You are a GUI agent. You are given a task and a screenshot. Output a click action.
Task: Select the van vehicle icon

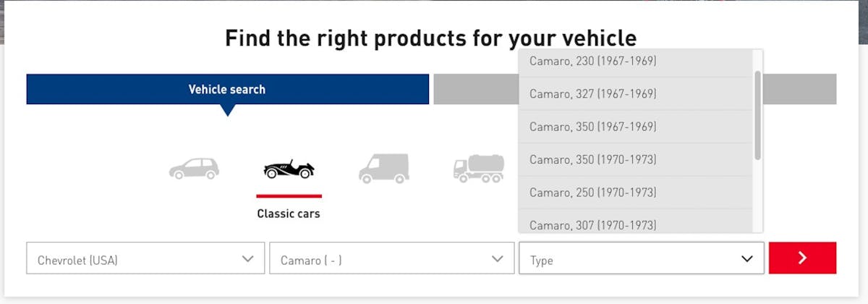[x=383, y=168]
